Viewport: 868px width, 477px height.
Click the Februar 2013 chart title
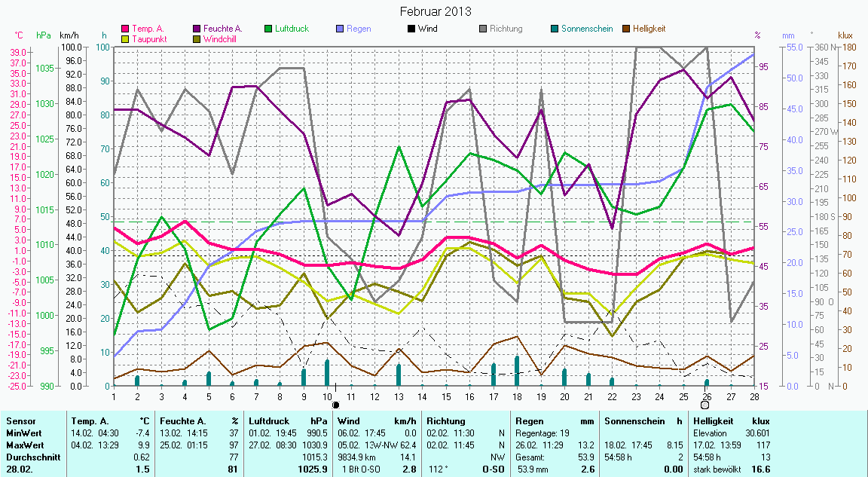coord(435,11)
